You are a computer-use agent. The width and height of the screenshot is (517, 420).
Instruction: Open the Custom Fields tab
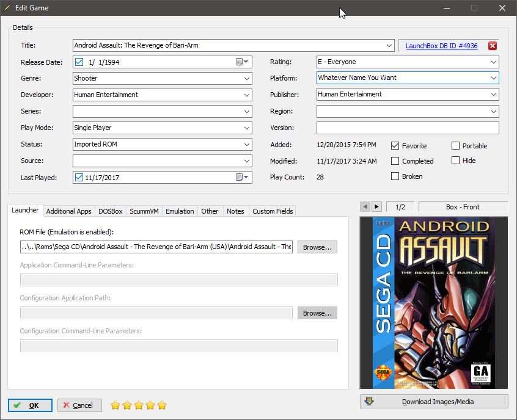(x=273, y=211)
